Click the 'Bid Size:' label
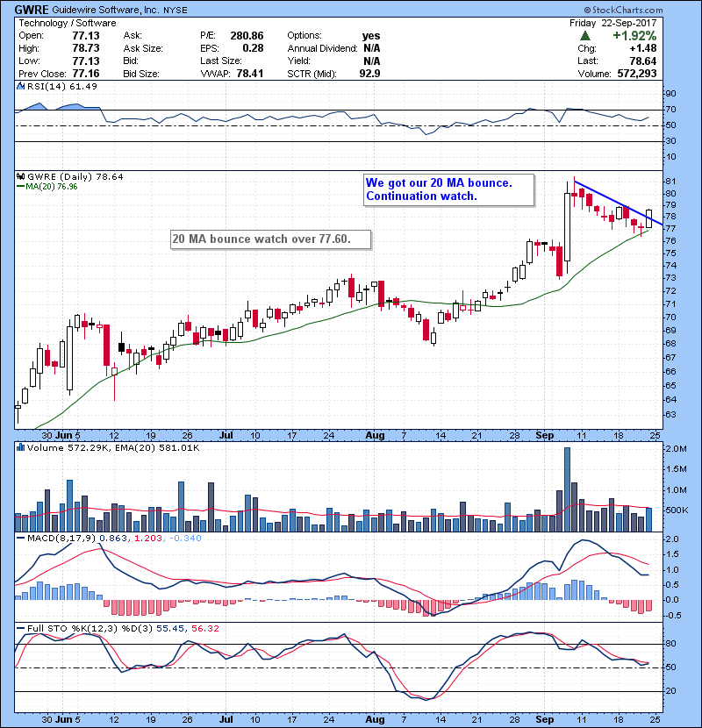 coord(141,74)
